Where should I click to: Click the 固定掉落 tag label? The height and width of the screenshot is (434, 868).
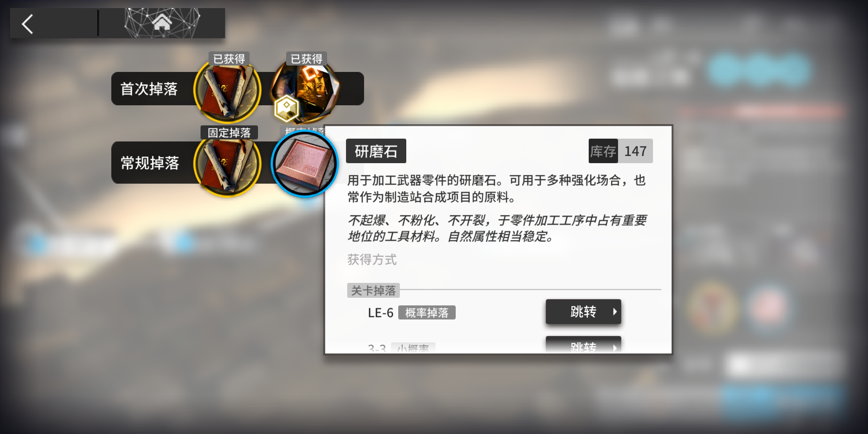pos(229,133)
